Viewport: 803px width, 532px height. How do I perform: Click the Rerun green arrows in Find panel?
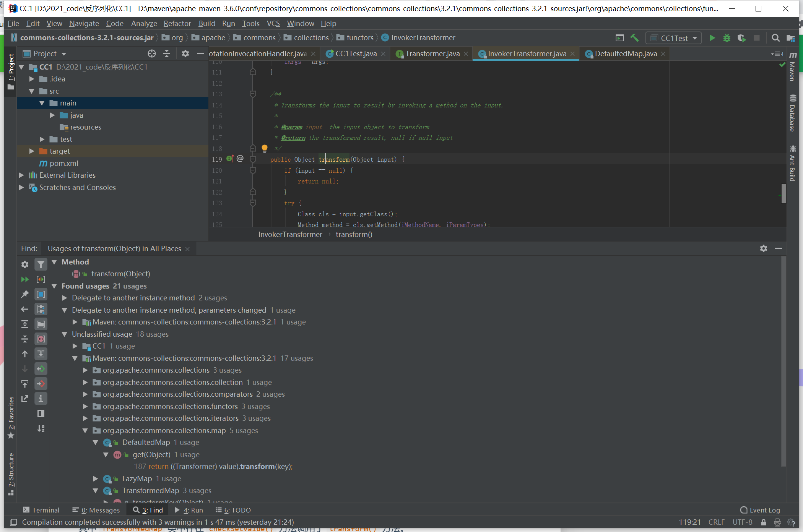click(25, 279)
